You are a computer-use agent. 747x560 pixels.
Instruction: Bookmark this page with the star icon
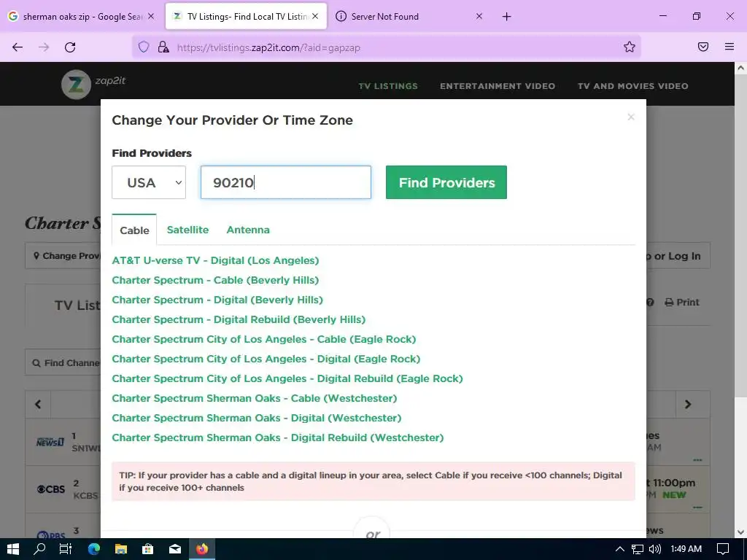(630, 47)
